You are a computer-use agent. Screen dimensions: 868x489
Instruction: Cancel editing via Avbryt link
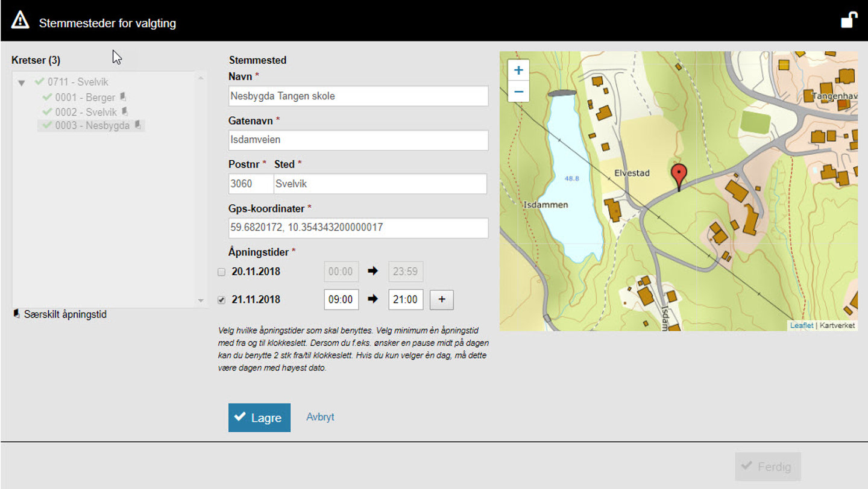click(x=320, y=417)
